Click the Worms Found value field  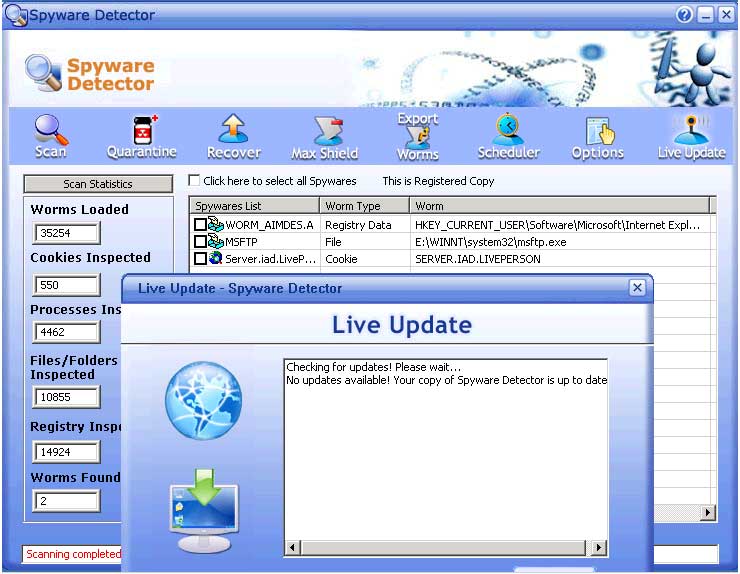click(x=67, y=501)
